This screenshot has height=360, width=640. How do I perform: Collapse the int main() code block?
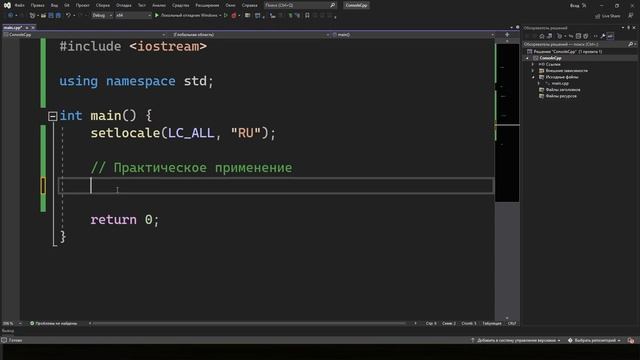click(52, 116)
